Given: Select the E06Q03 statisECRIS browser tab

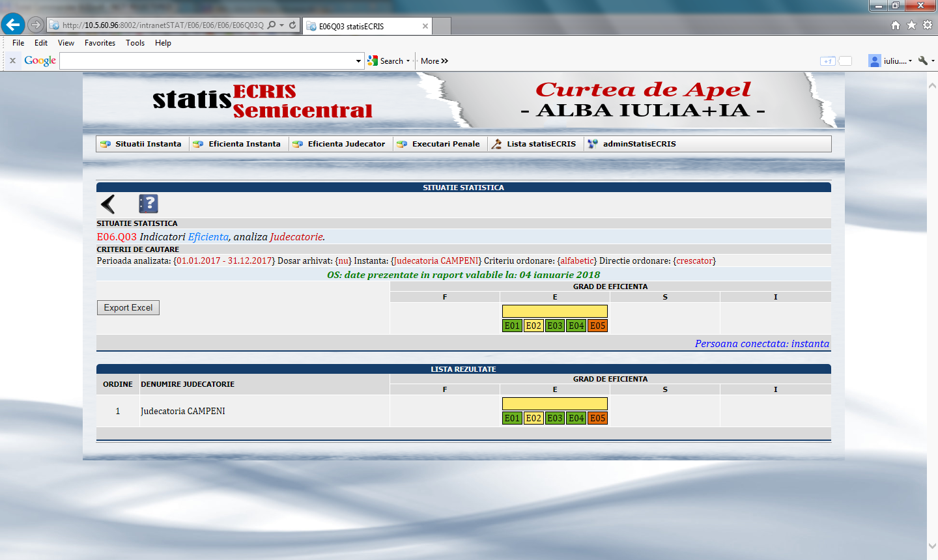Looking at the screenshot, I should [367, 26].
